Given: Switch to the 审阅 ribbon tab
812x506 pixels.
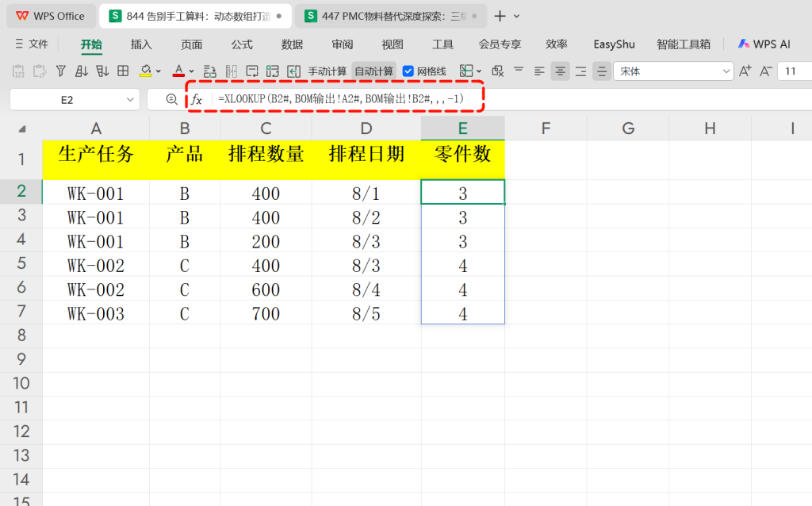Looking at the screenshot, I should (343, 44).
